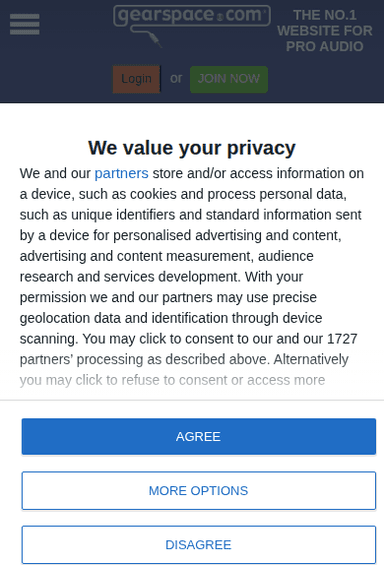Image resolution: width=384 pixels, height=565 pixels.
Task: Open the partners link in privacy text
Action: coord(121,173)
